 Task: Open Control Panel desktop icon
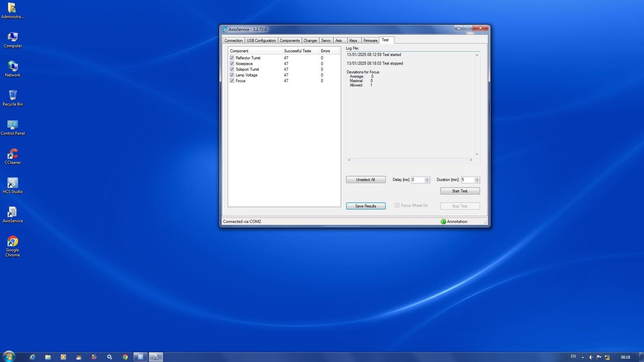13,125
